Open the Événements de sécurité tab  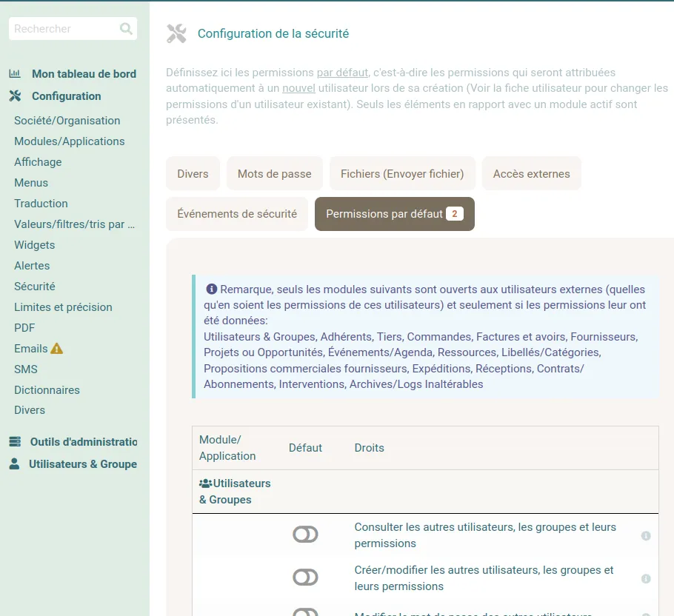237,214
